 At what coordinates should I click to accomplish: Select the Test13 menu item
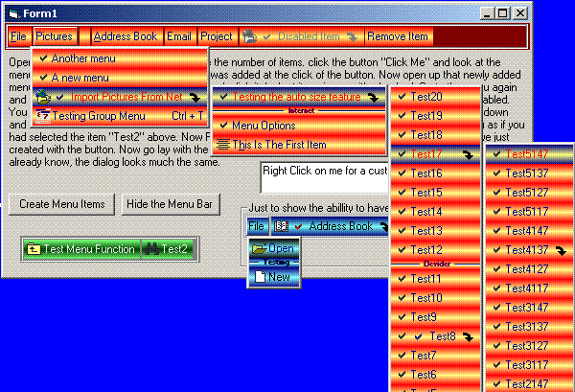coord(436,231)
